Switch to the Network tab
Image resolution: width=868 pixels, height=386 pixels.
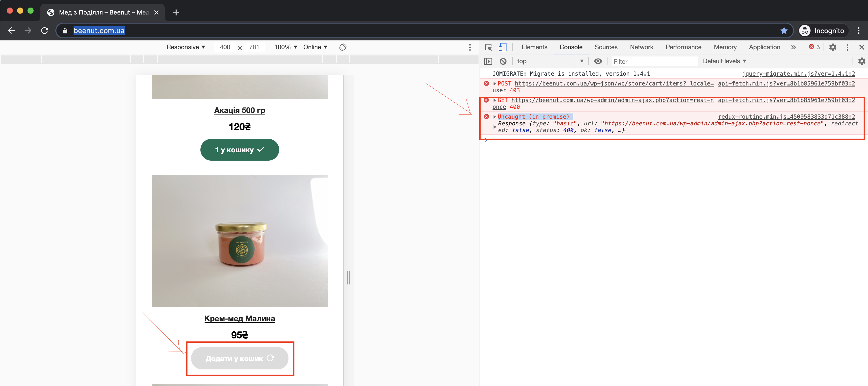(641, 47)
